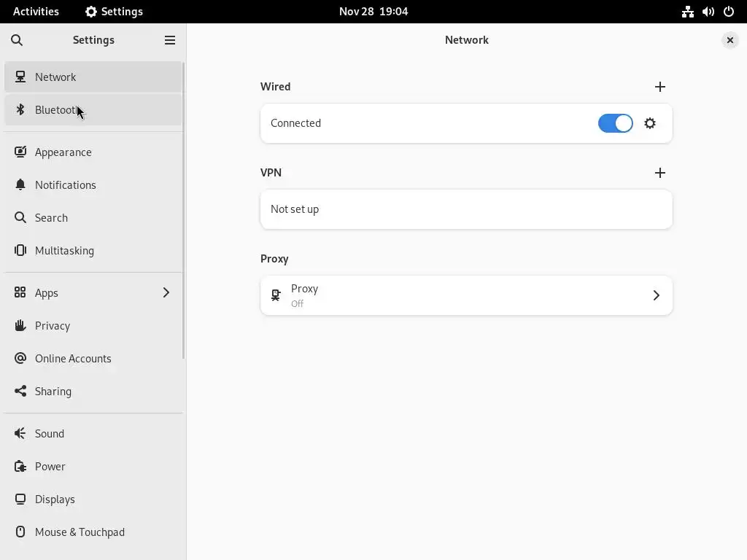Image resolution: width=747 pixels, height=560 pixels.
Task: Click the Network icon in the sidebar
Action: [20, 77]
